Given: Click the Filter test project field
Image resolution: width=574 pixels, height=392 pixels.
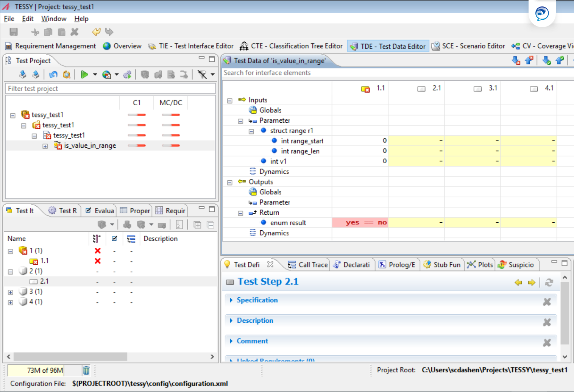Looking at the screenshot, I should point(110,88).
